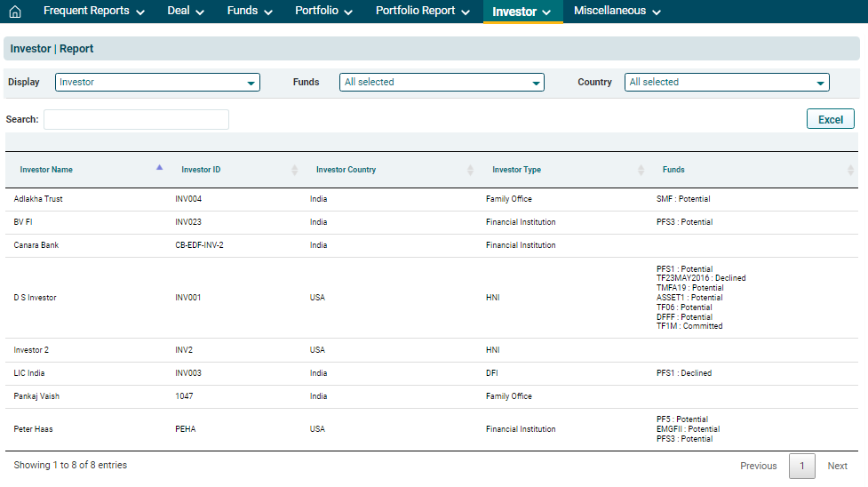Click the Previous page link
The height and width of the screenshot is (487, 868).
(x=758, y=466)
